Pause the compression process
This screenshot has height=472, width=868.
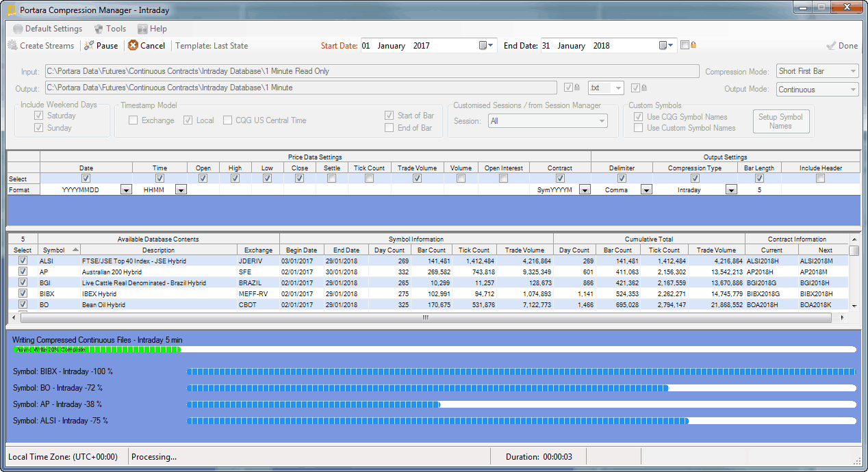pyautogui.click(x=101, y=46)
